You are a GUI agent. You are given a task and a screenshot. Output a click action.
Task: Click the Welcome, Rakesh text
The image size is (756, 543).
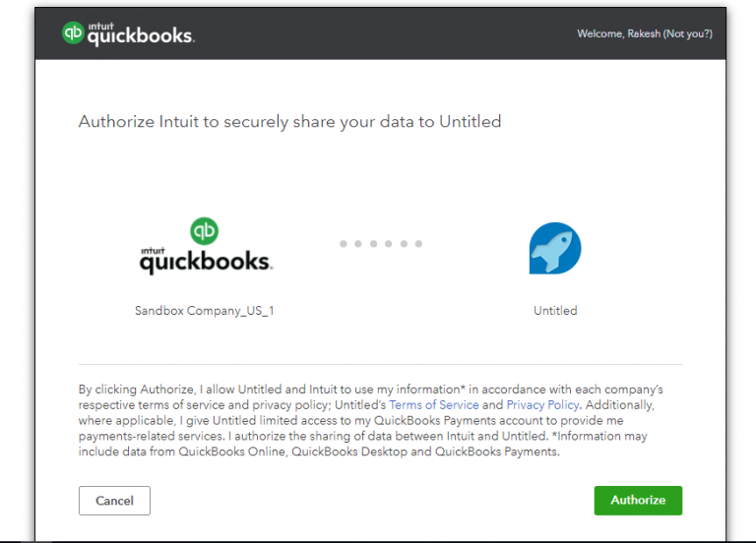(x=618, y=33)
